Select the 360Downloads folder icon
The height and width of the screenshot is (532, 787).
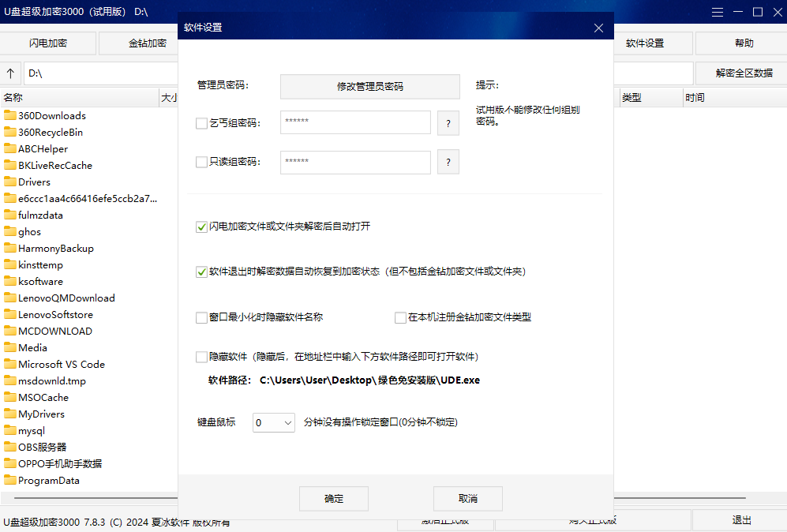click(x=10, y=116)
